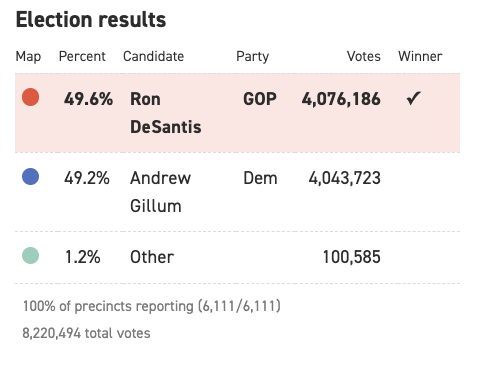Select the Map column header
The width and height of the screenshot is (478, 368).
click(x=28, y=56)
